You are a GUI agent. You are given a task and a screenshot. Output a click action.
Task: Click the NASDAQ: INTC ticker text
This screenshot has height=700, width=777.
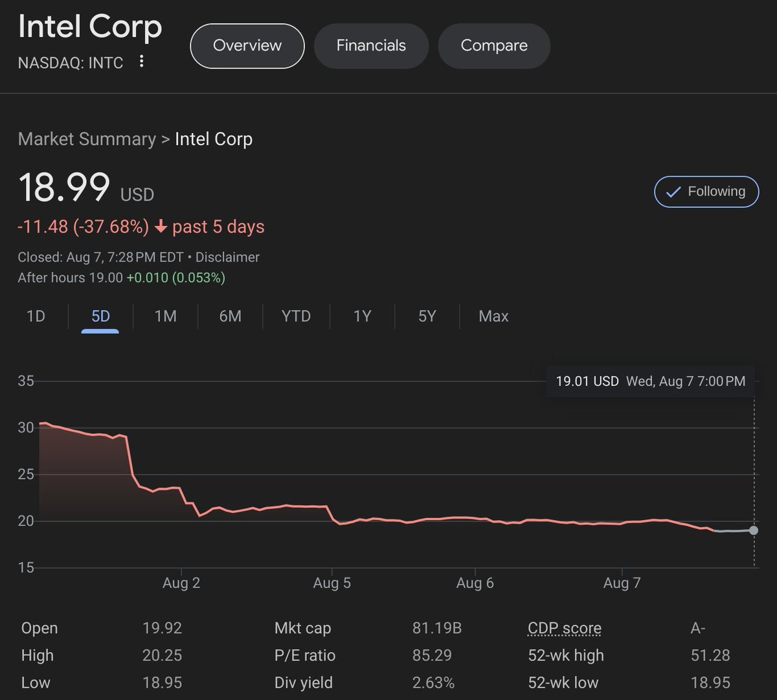click(x=71, y=63)
